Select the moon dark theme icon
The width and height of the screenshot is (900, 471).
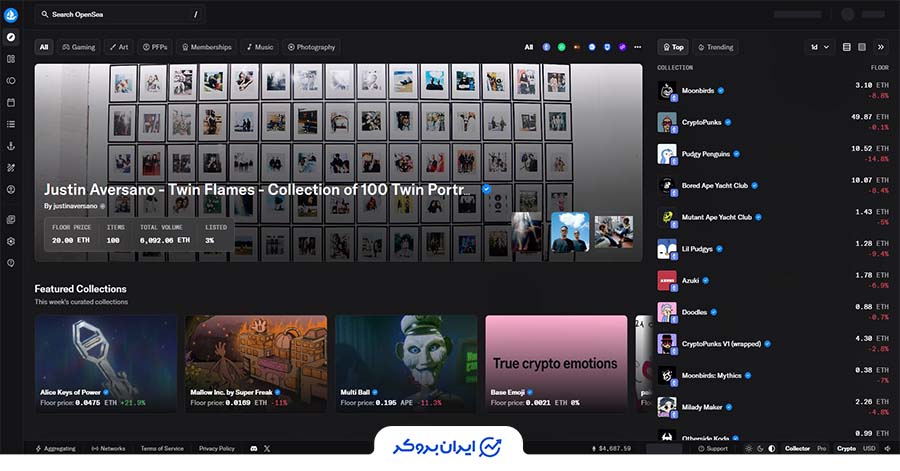click(760, 449)
